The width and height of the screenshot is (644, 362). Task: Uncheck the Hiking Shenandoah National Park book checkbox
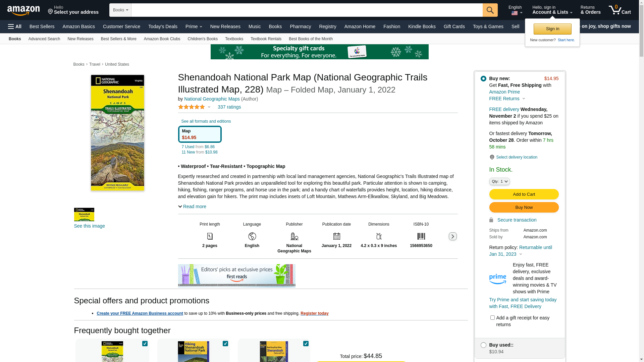225,344
